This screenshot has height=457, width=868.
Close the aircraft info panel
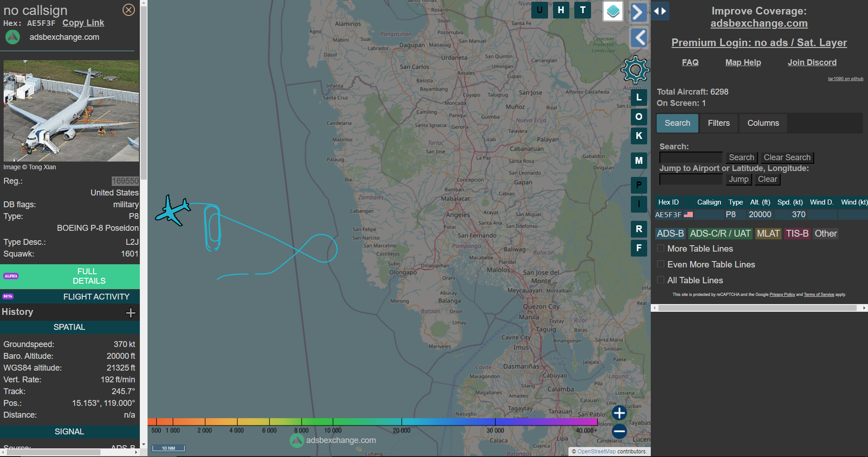pyautogui.click(x=129, y=10)
